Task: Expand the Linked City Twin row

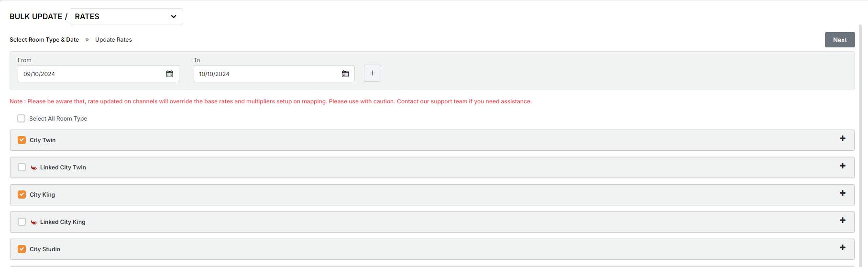Action: tap(842, 166)
